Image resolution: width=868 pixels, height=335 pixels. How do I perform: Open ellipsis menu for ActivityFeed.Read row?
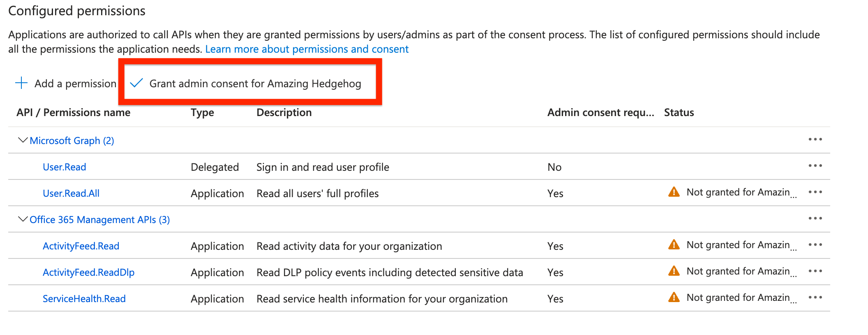pyautogui.click(x=815, y=245)
